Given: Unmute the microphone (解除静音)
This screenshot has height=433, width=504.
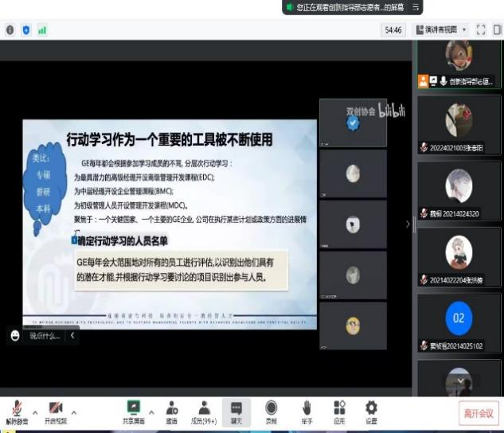Looking at the screenshot, I should (16, 411).
